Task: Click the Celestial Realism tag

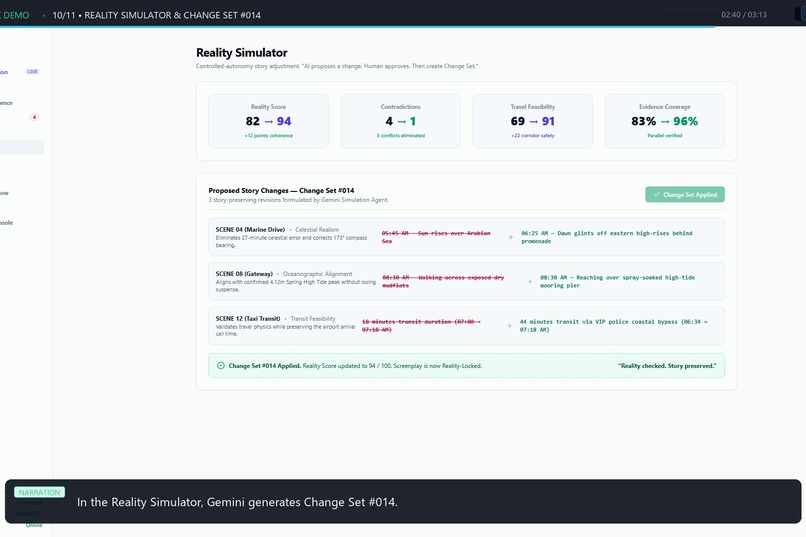Action: tap(317, 230)
